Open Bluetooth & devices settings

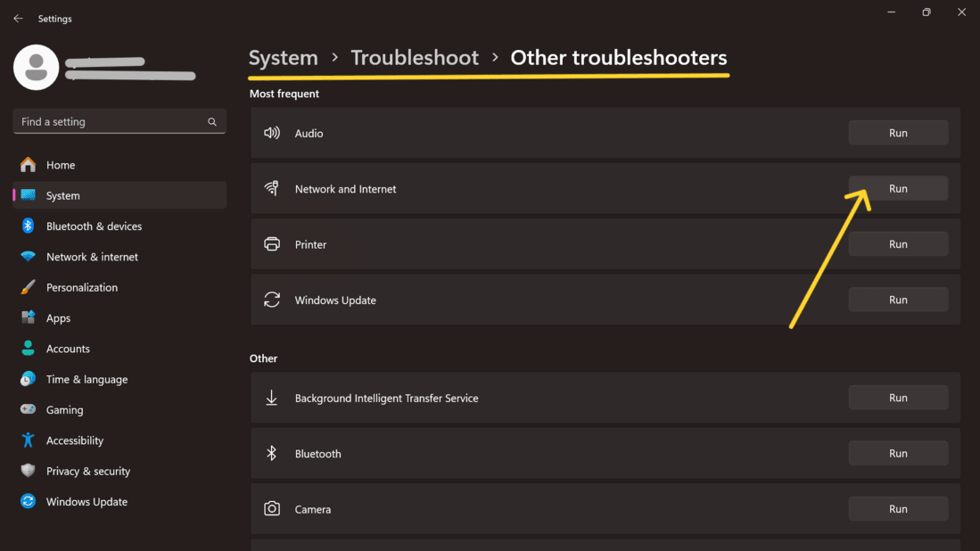119,226
